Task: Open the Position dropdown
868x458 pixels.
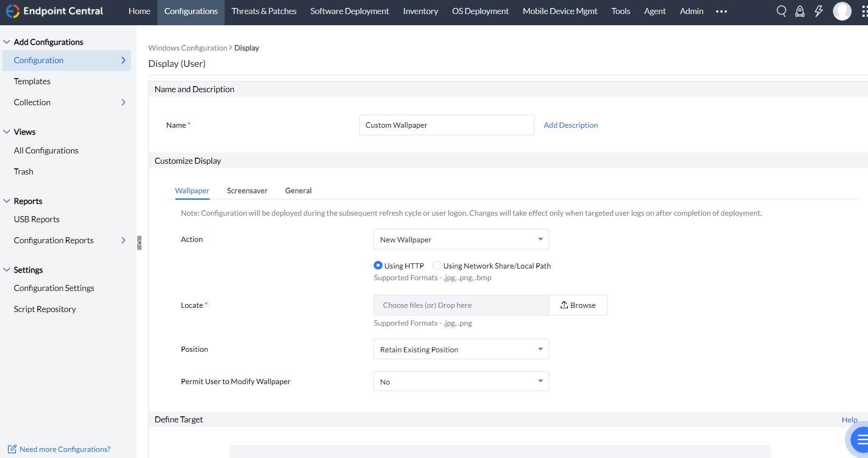Action: click(x=461, y=349)
